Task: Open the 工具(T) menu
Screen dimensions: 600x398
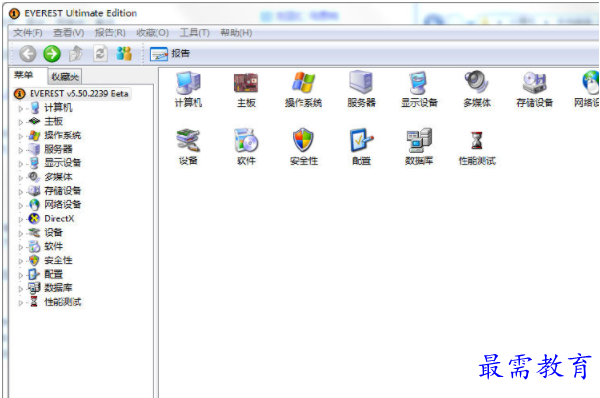Action: point(195,33)
